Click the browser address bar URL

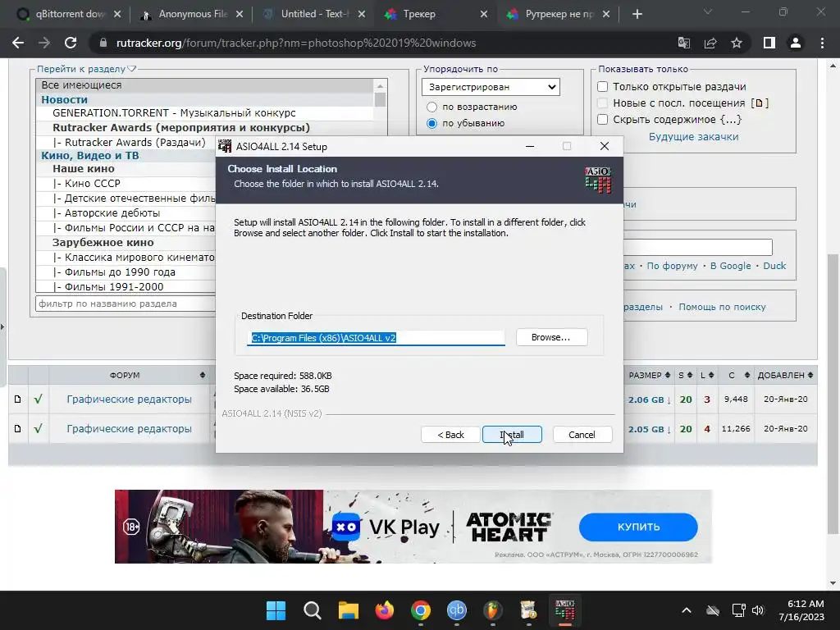tap(295, 43)
